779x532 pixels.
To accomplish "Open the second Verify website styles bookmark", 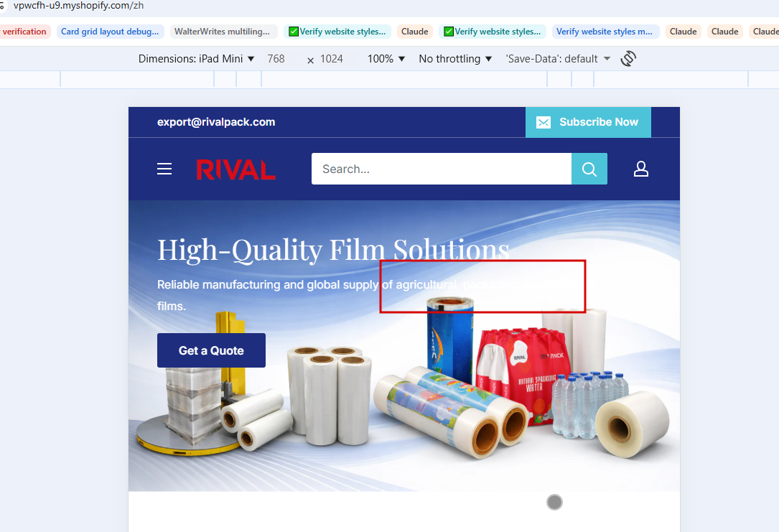I will tap(493, 32).
